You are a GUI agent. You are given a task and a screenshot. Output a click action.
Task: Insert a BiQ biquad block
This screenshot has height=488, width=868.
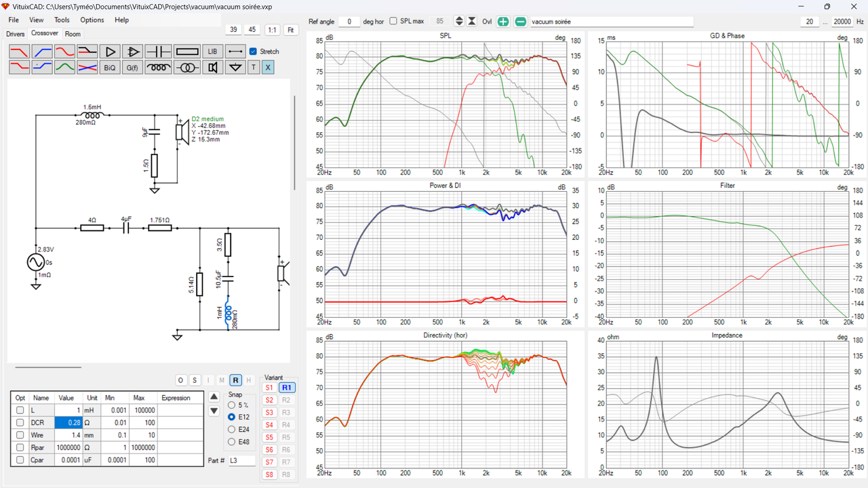(x=110, y=67)
